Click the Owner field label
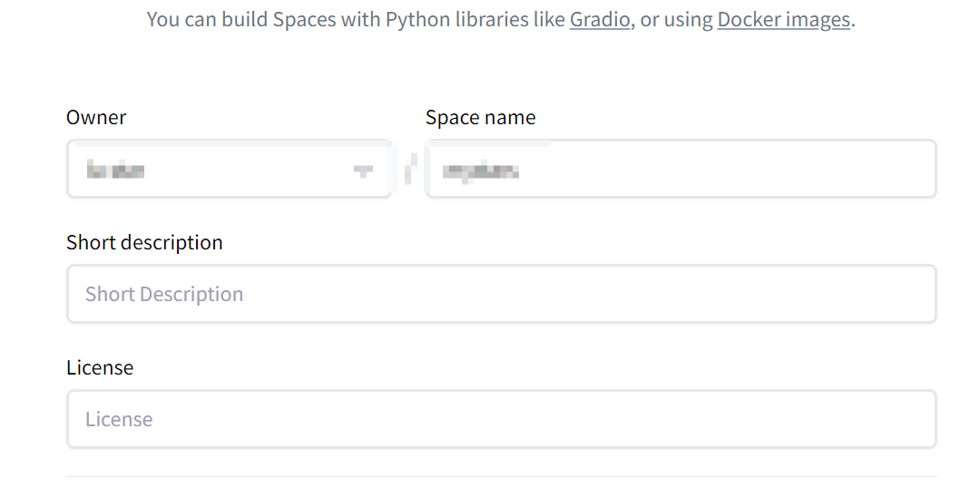Screen dimensions: 980x497 coord(96,117)
